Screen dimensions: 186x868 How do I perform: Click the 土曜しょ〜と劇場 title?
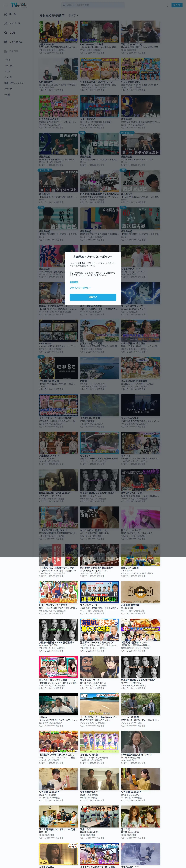[x=130, y=568]
